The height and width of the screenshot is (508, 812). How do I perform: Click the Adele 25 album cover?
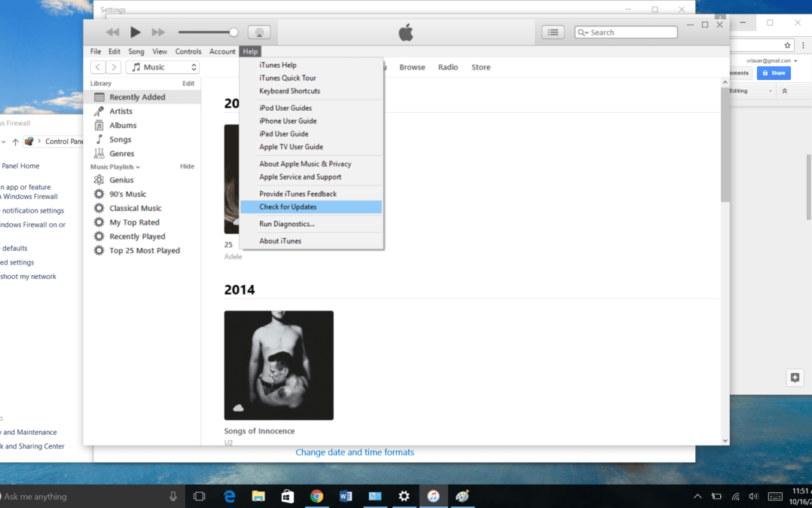pos(232,179)
